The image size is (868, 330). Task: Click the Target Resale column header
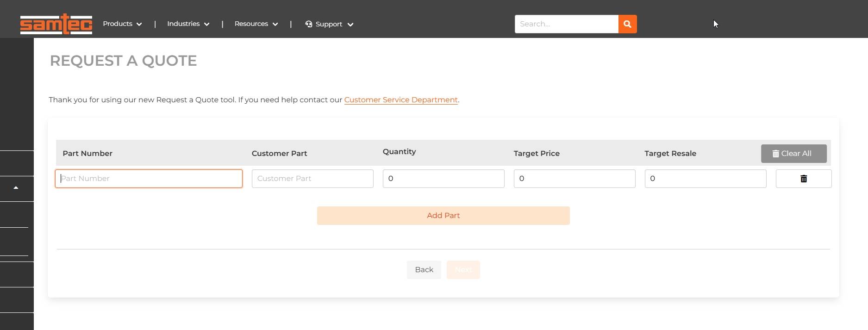[x=670, y=154]
